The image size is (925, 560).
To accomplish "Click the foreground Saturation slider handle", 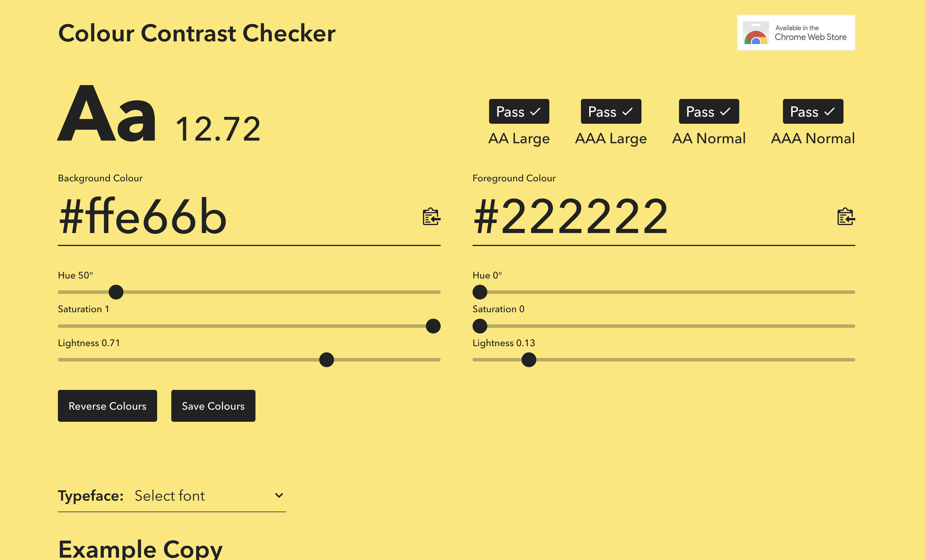I will click(480, 326).
